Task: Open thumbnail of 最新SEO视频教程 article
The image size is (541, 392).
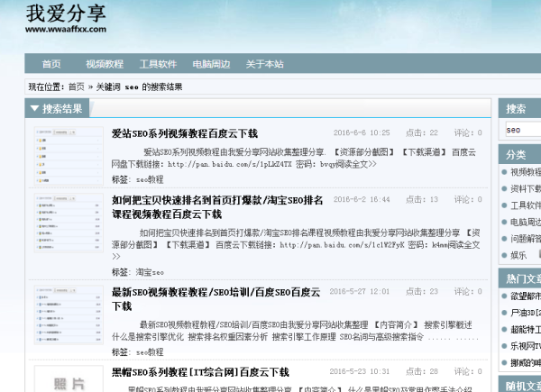Action: 69,315
